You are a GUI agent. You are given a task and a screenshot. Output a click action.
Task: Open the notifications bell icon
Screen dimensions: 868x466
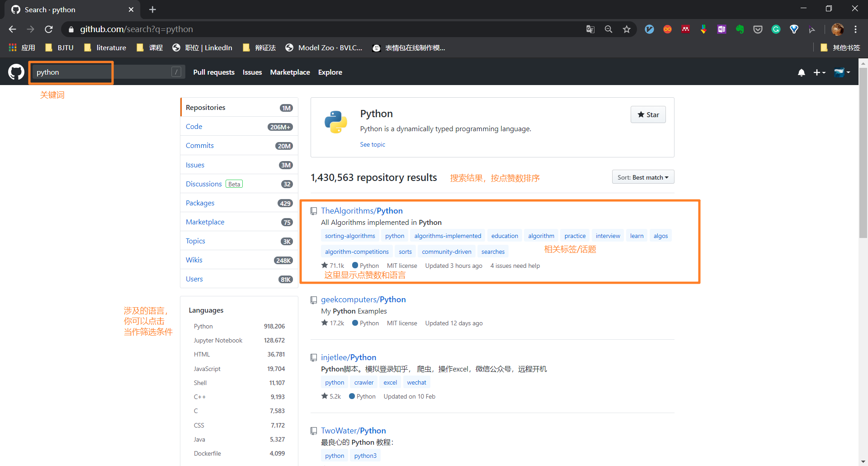802,72
